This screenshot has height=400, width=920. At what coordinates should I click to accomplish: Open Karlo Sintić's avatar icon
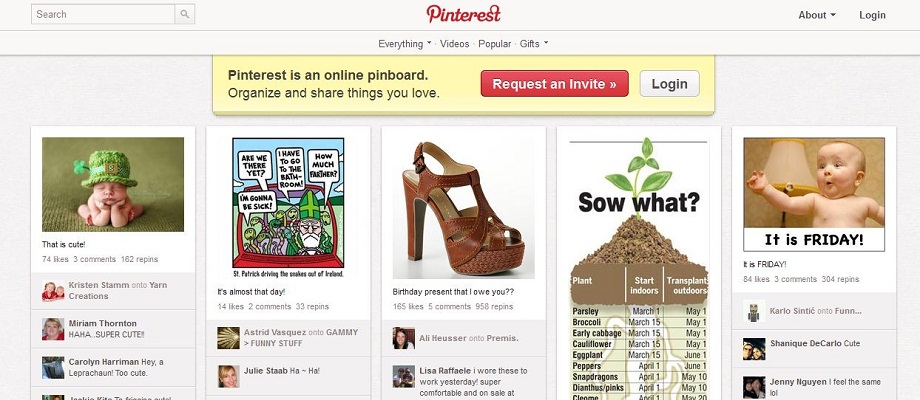(x=754, y=311)
